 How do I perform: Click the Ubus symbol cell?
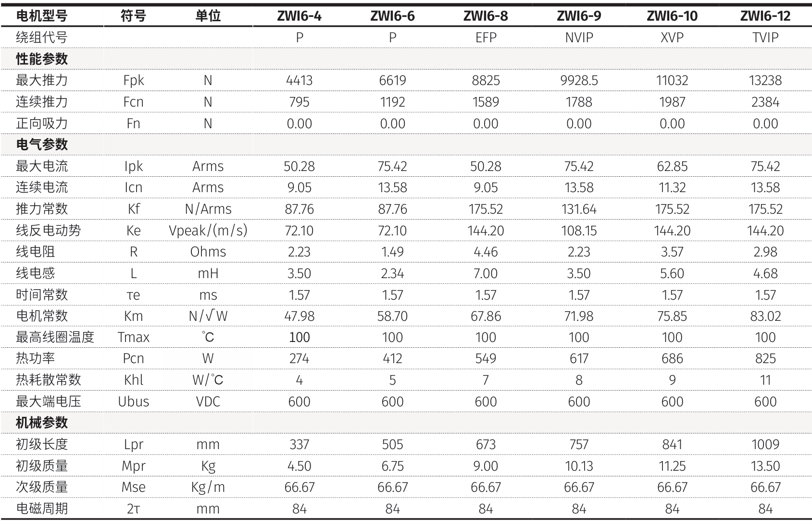(x=133, y=402)
